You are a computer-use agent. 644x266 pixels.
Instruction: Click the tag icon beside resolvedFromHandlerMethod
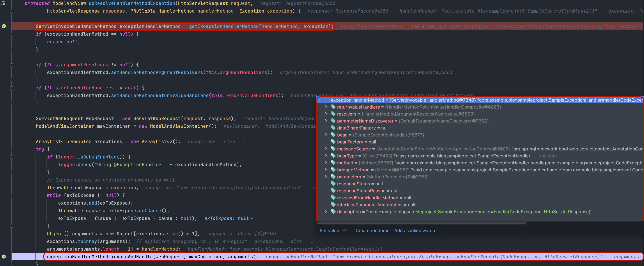click(333, 198)
